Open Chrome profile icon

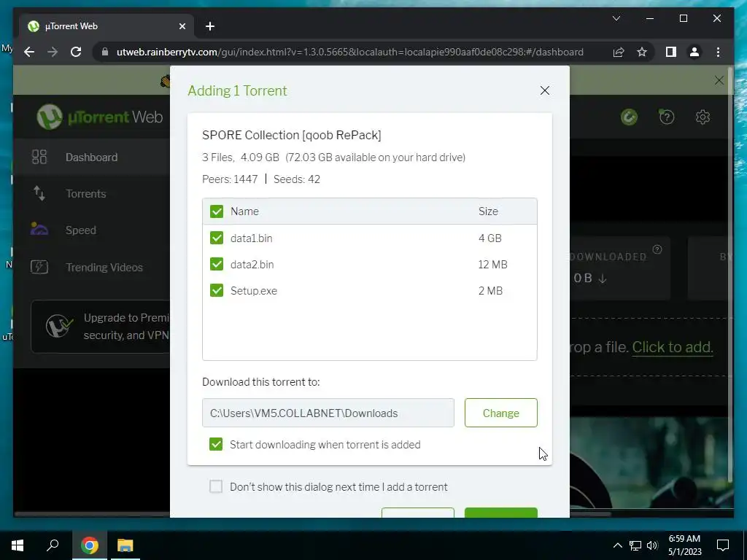coord(694,52)
